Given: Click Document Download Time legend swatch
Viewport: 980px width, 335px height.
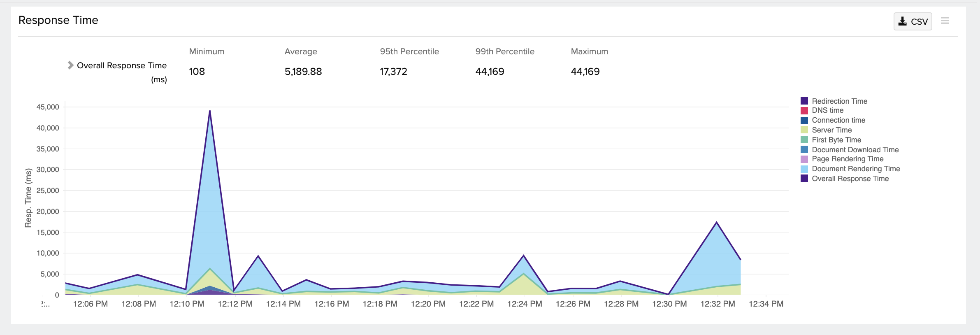Looking at the screenshot, I should [x=804, y=150].
